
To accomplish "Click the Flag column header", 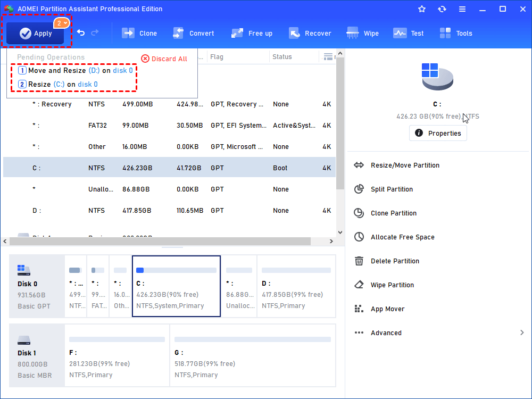I will tap(217, 57).
